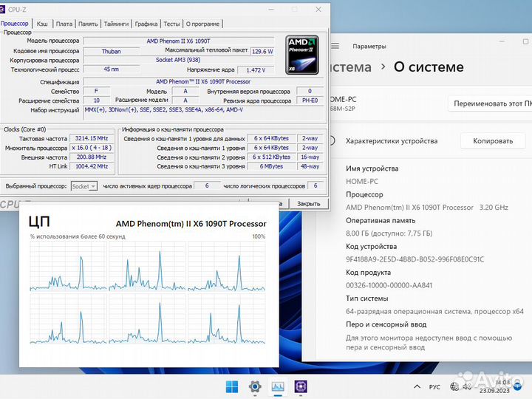This screenshot has width=532, height=399.
Task: Click the 3214.15 MHz clock value
Action: click(x=92, y=138)
